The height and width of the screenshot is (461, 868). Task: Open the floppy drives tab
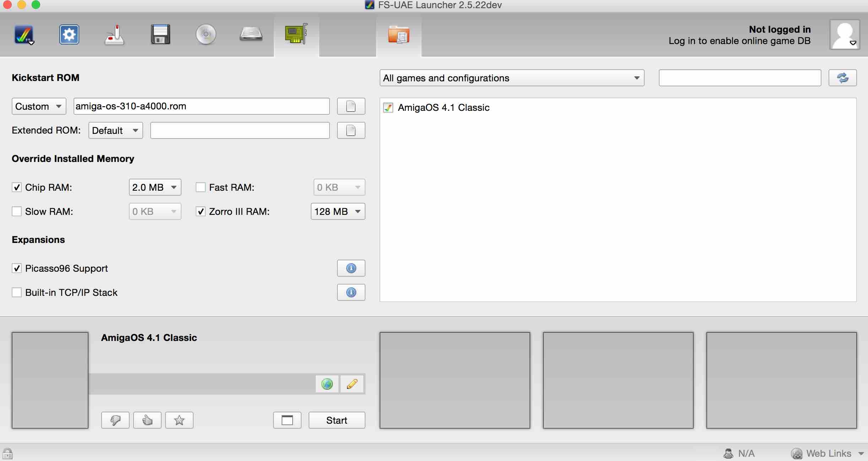[160, 35]
